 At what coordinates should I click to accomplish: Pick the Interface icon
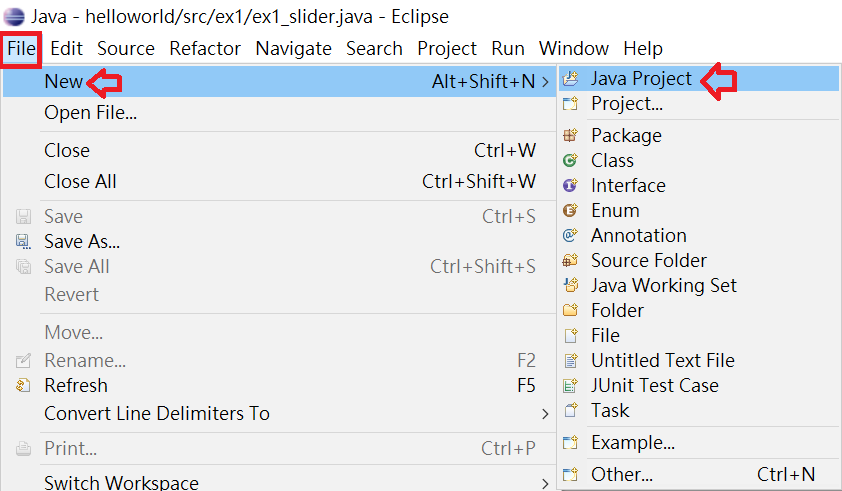pyautogui.click(x=570, y=185)
